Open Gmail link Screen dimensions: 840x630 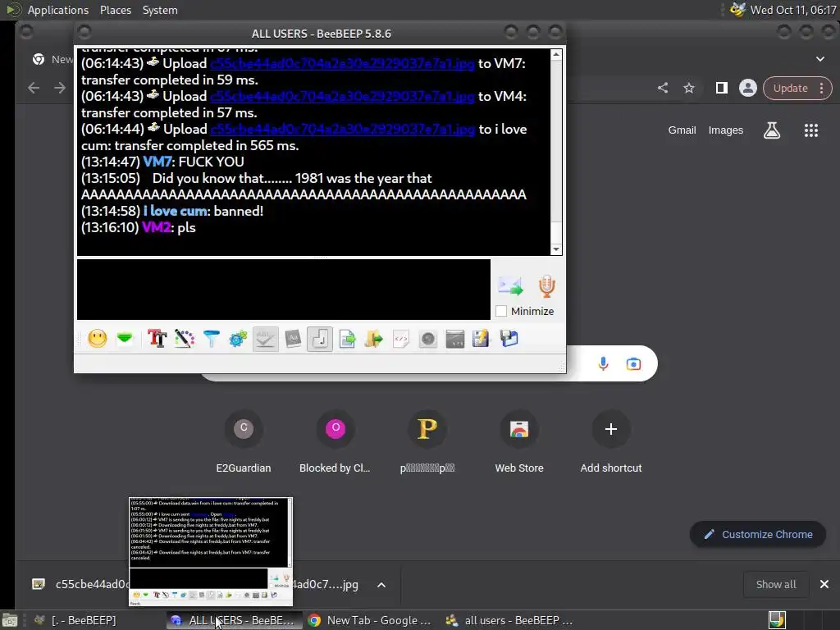pyautogui.click(x=682, y=130)
